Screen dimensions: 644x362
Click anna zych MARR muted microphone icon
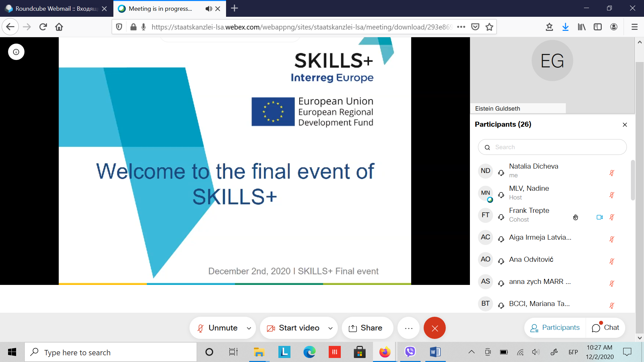coord(612,284)
